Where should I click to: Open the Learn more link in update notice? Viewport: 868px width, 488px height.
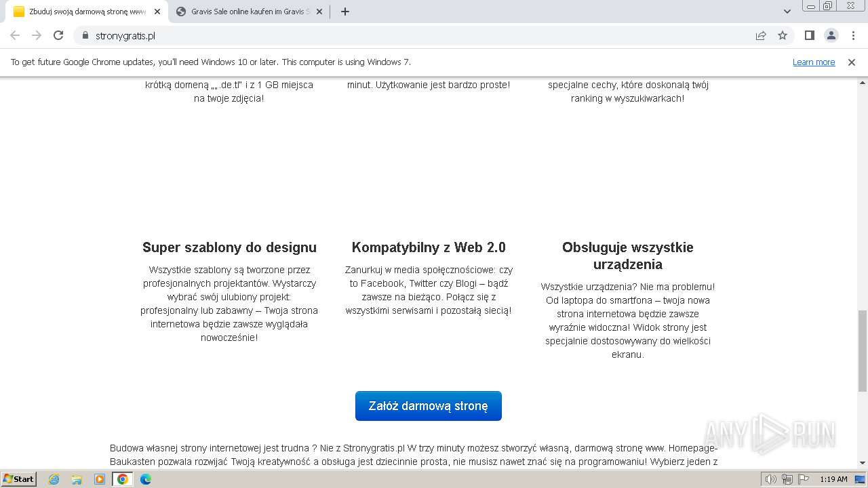[x=814, y=62]
